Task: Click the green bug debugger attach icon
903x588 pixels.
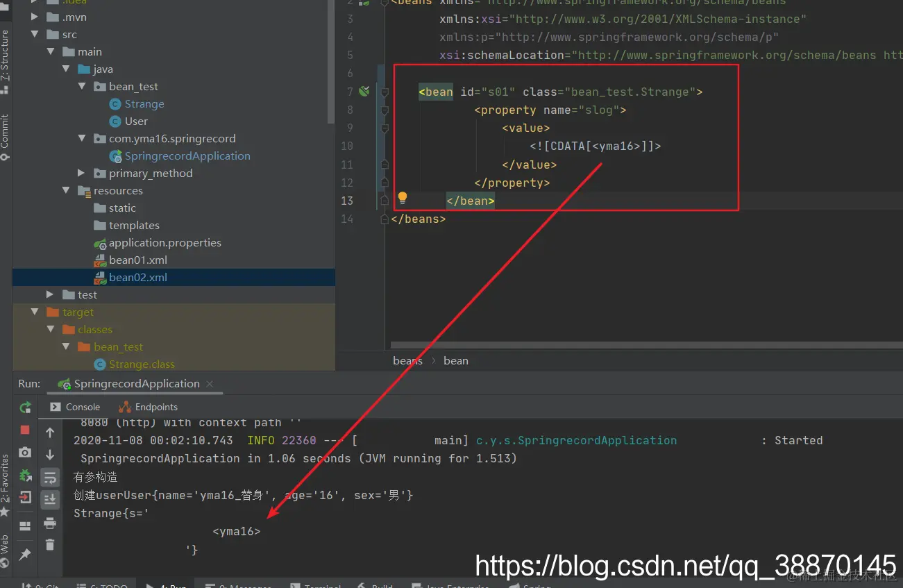Action: pos(25,475)
